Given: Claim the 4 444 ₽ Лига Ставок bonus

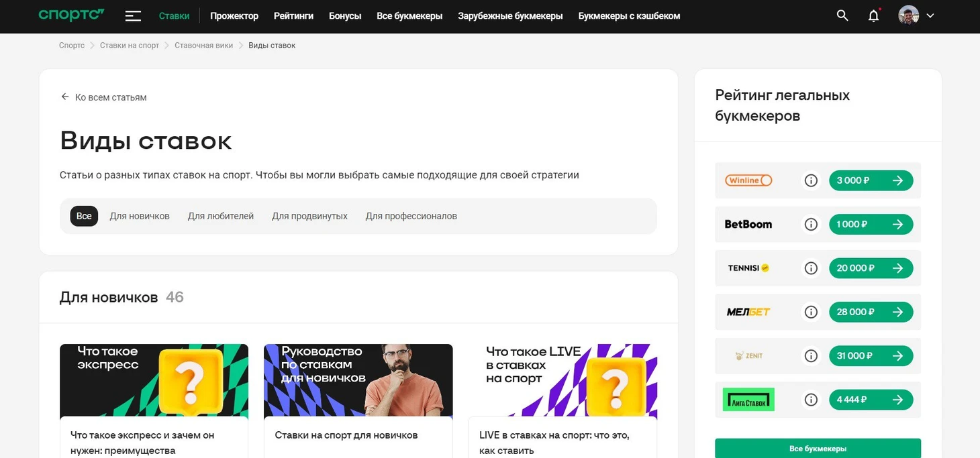Looking at the screenshot, I should [871, 400].
